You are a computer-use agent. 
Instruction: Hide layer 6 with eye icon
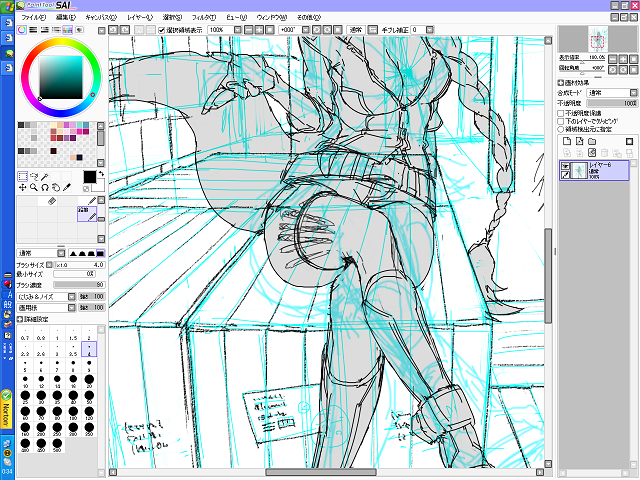point(565,166)
